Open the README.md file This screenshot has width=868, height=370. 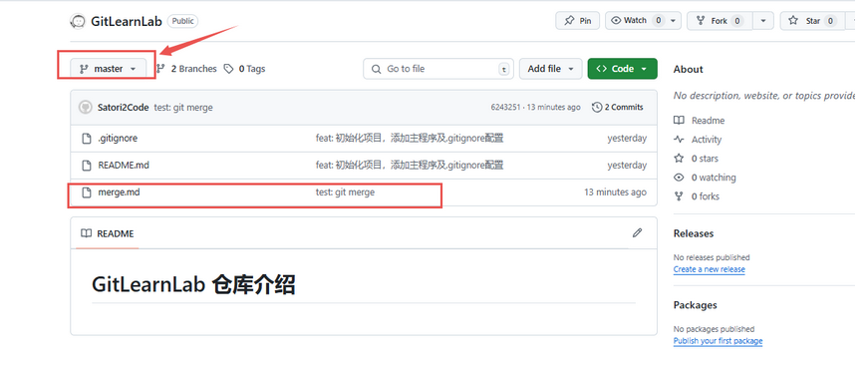point(124,166)
